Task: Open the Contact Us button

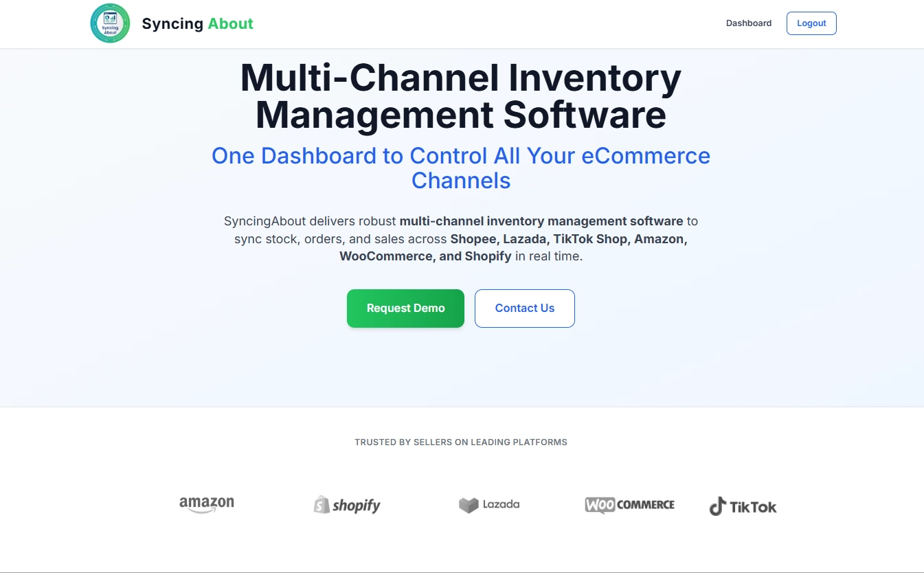Action: 525,308
